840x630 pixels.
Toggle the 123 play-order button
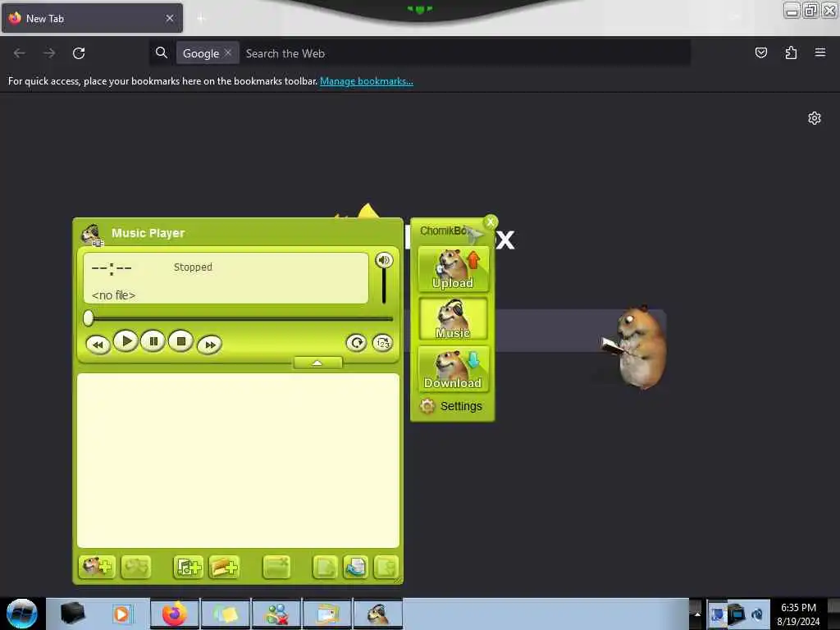(382, 343)
